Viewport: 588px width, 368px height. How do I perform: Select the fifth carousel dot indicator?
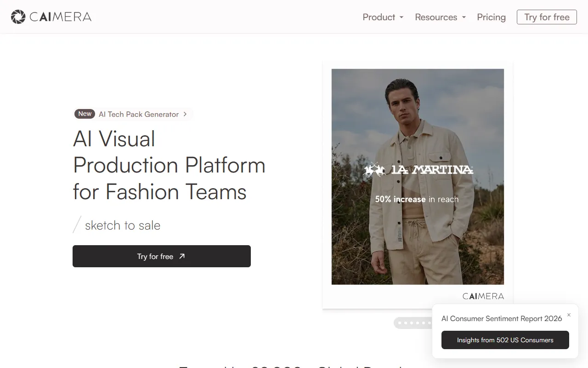424,323
